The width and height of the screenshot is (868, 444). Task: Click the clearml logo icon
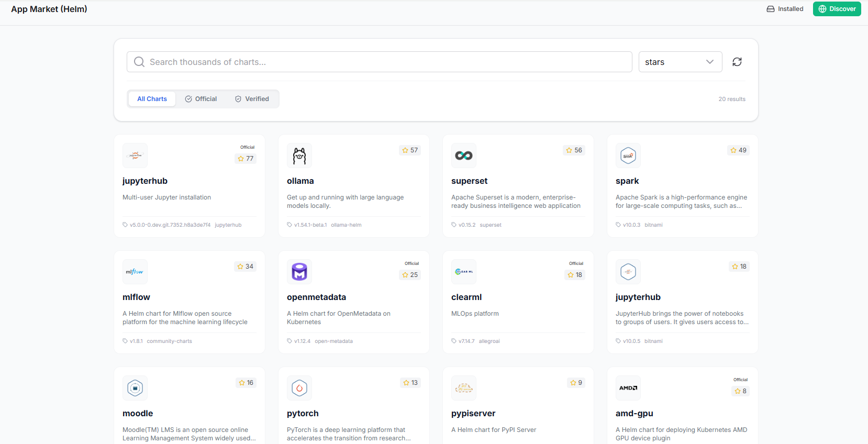[464, 272]
